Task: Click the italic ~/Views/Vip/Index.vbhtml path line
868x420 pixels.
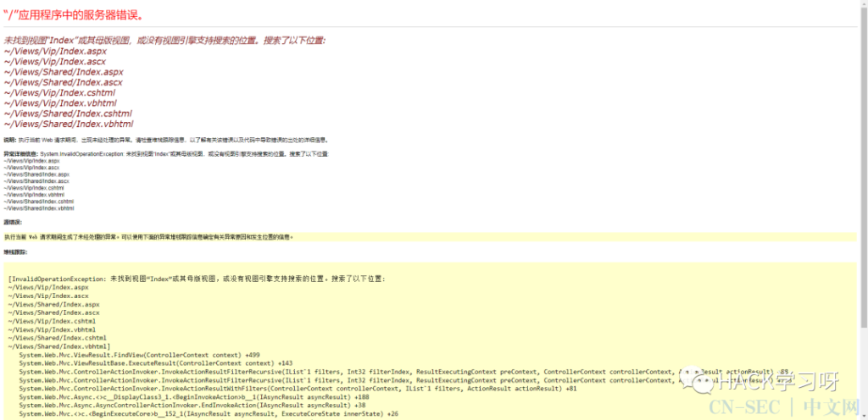Action: [x=60, y=102]
